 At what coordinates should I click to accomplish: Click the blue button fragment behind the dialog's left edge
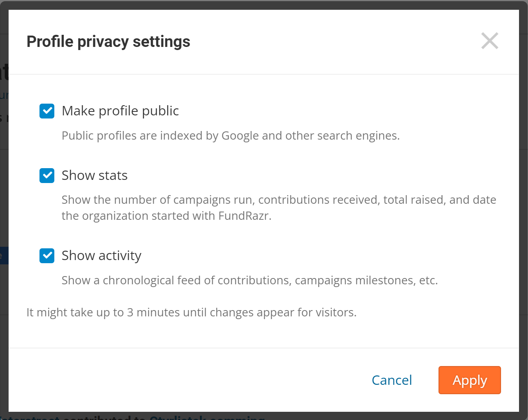[x=4, y=256]
